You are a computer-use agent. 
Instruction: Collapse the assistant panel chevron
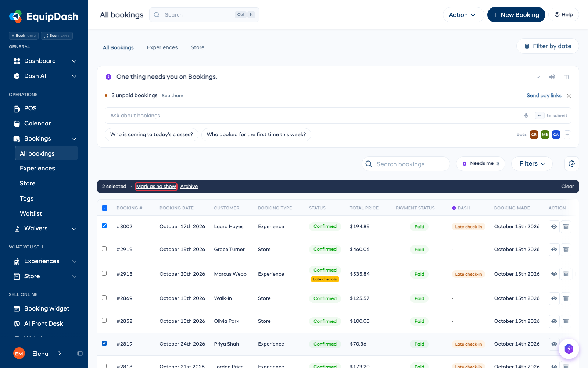(538, 77)
